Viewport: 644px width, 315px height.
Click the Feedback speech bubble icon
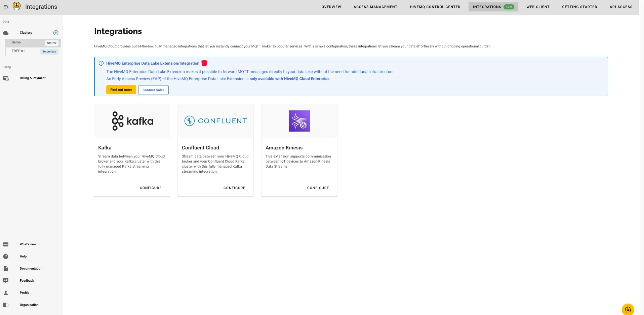[6, 281]
